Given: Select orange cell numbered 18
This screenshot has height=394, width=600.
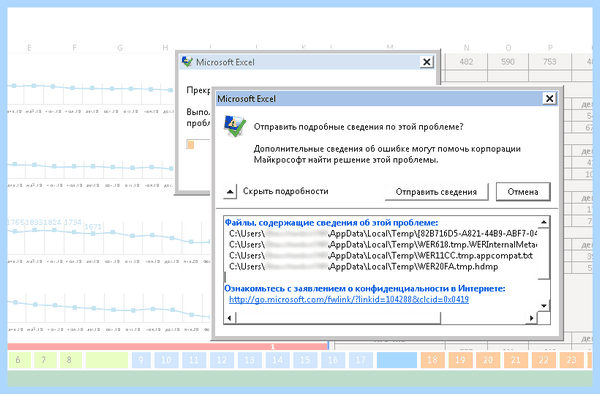Looking at the screenshot, I should pyautogui.click(x=432, y=360).
